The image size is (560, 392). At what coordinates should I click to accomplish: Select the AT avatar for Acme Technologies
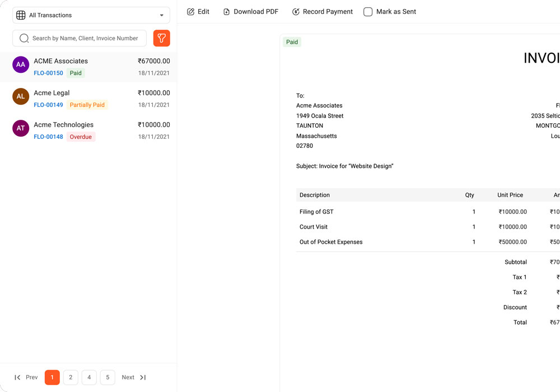tap(21, 128)
